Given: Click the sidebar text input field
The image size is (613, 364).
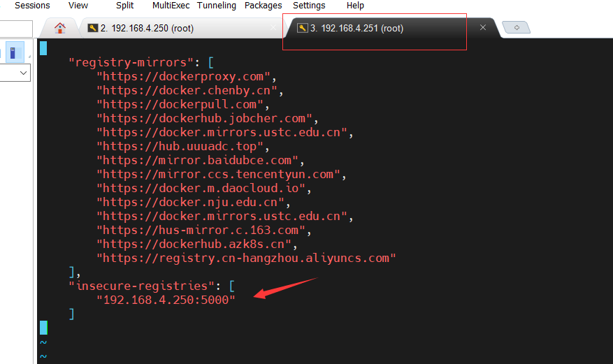Looking at the screenshot, I should [15, 29].
